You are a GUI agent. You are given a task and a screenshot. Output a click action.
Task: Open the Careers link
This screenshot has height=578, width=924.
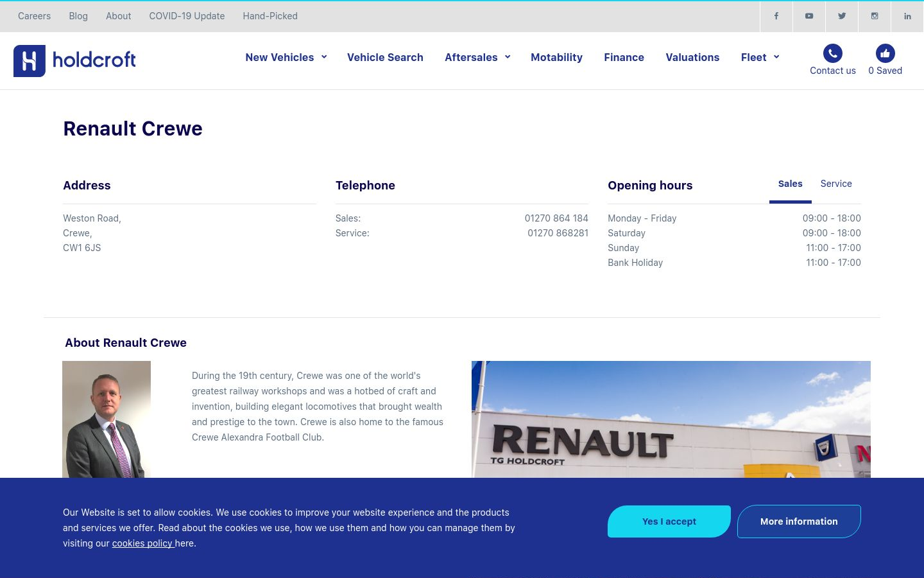(x=34, y=16)
